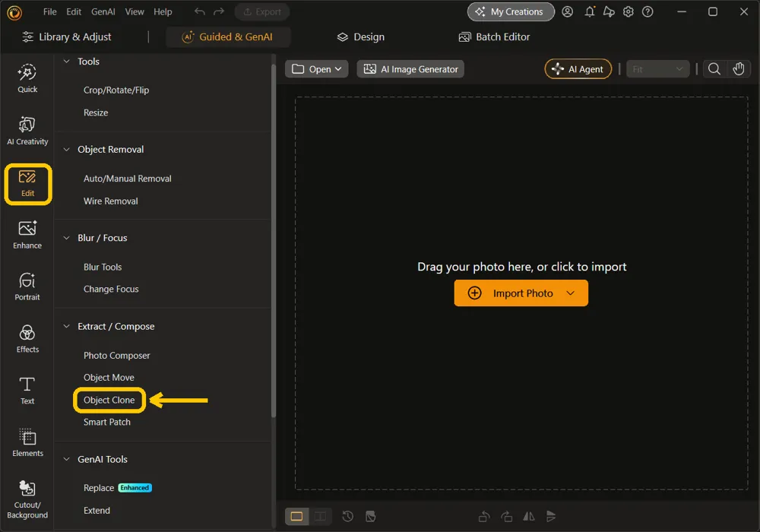Open the account profile icon
This screenshot has height=532, width=760.
coord(567,11)
